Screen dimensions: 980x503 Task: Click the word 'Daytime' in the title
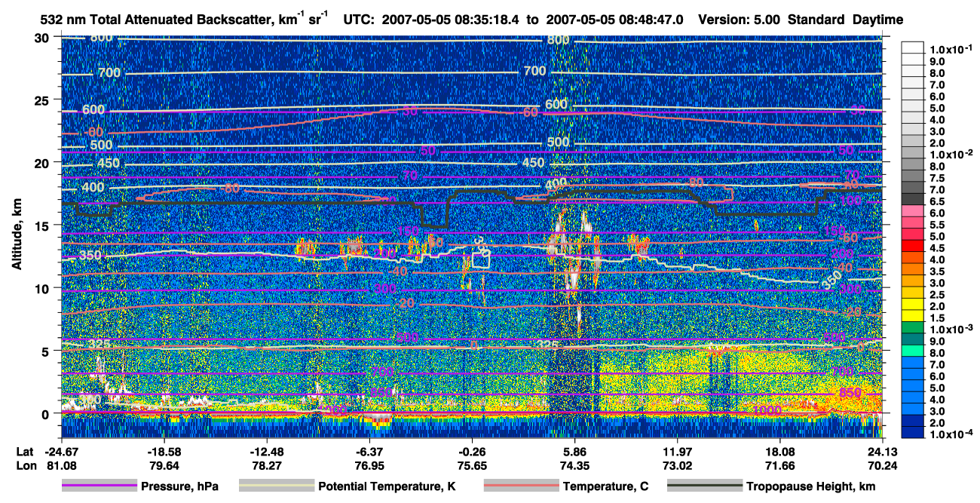click(x=877, y=20)
